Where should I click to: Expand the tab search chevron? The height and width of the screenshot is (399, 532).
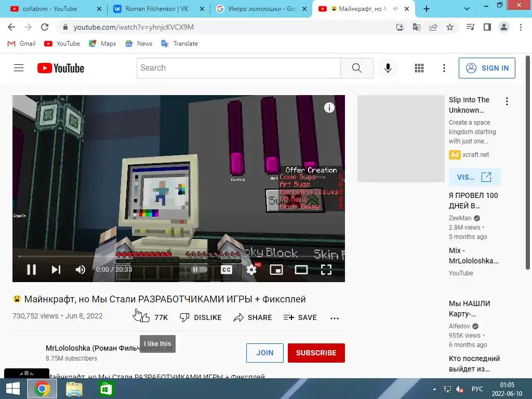[x=467, y=9]
